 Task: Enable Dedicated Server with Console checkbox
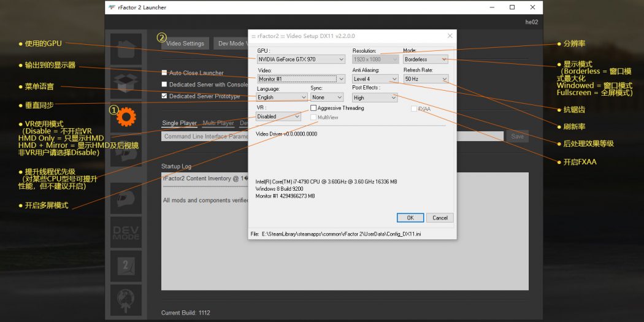[164, 84]
